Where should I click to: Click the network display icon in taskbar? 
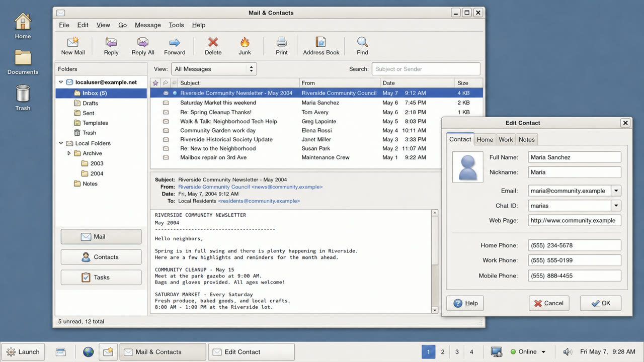(x=497, y=352)
